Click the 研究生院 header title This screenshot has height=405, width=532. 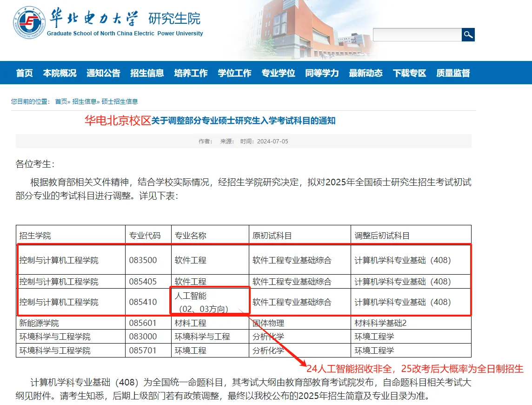click(174, 19)
